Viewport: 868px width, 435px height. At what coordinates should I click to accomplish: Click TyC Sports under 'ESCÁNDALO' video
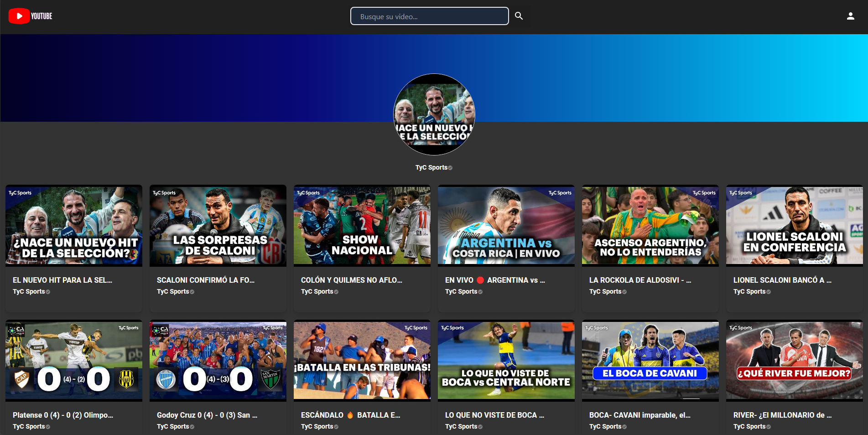(317, 426)
